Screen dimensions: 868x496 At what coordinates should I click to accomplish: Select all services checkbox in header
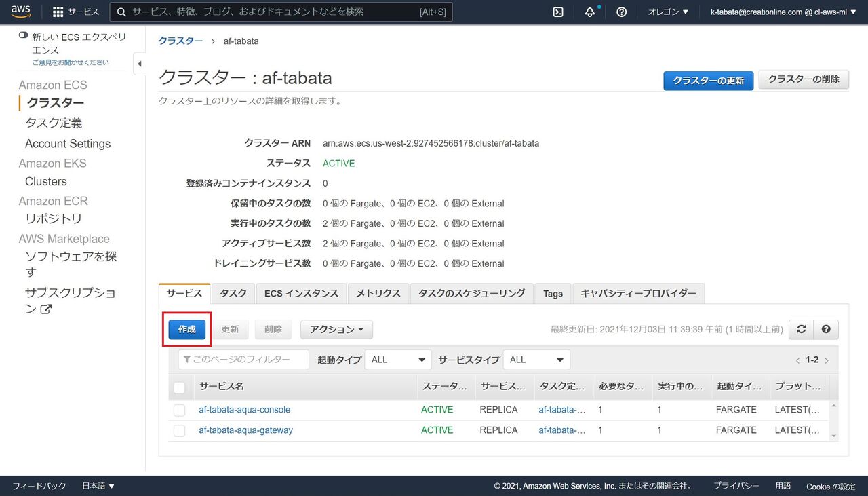[x=179, y=387]
